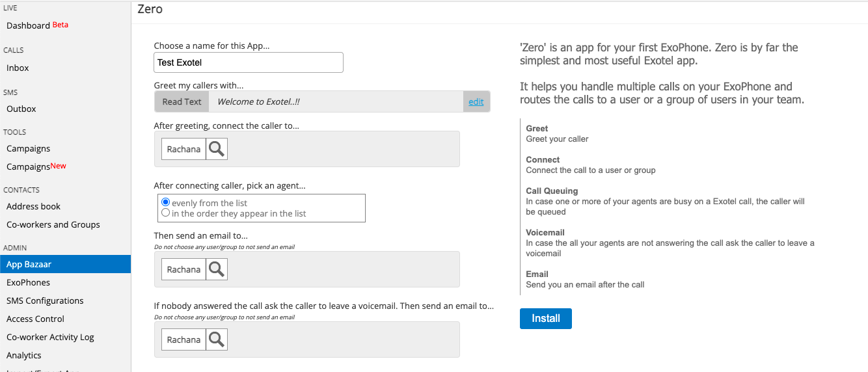Open Access Control settings
Viewport: 868px width, 372px height.
click(35, 319)
